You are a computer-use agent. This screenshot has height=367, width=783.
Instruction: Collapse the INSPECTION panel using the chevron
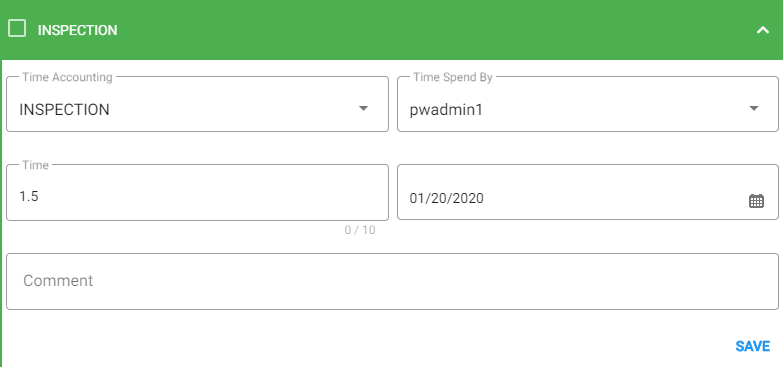pyautogui.click(x=763, y=30)
